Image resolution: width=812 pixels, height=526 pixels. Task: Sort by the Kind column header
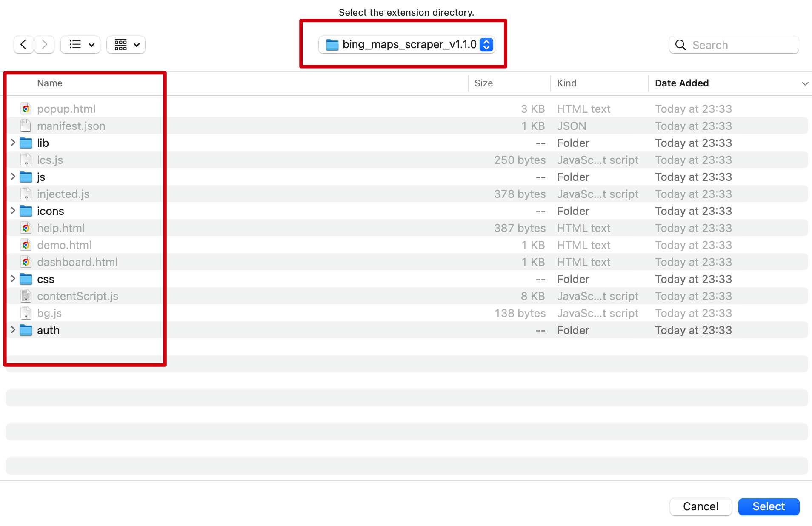click(567, 83)
